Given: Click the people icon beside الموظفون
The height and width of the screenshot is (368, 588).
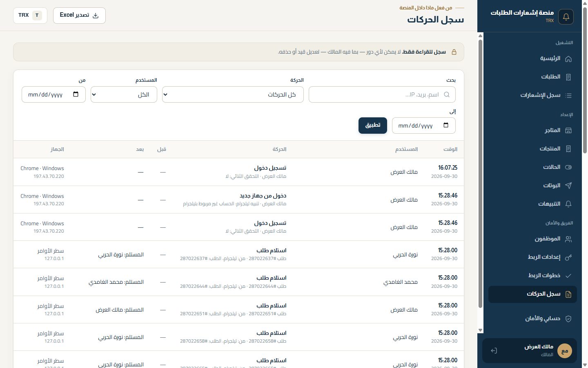Looking at the screenshot, I should (568, 239).
